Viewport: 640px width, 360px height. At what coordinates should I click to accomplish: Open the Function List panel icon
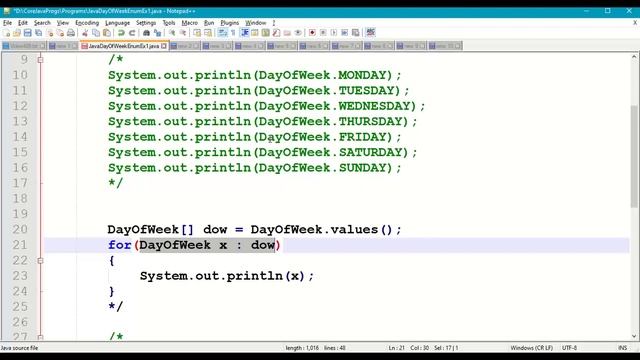click(x=276, y=33)
